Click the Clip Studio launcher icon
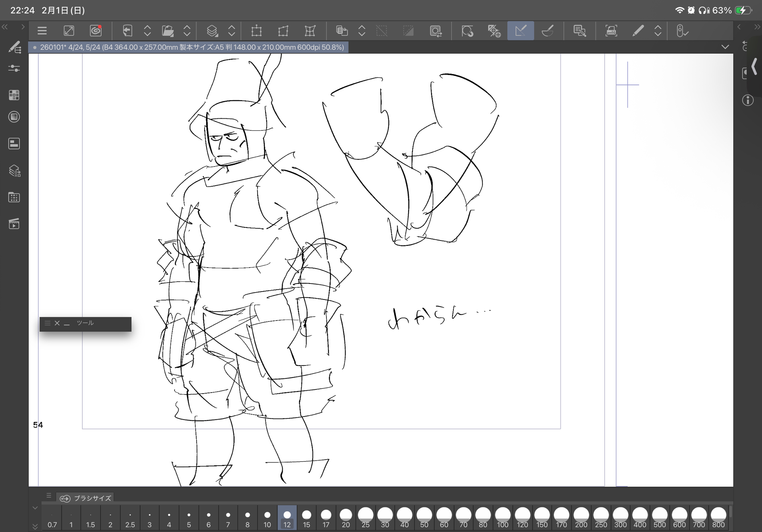 click(96, 31)
